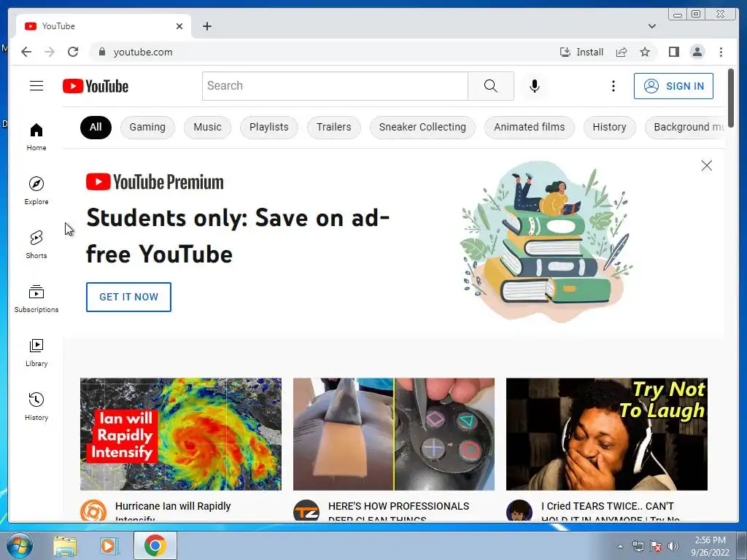Select the Animated films chip

pos(530,127)
